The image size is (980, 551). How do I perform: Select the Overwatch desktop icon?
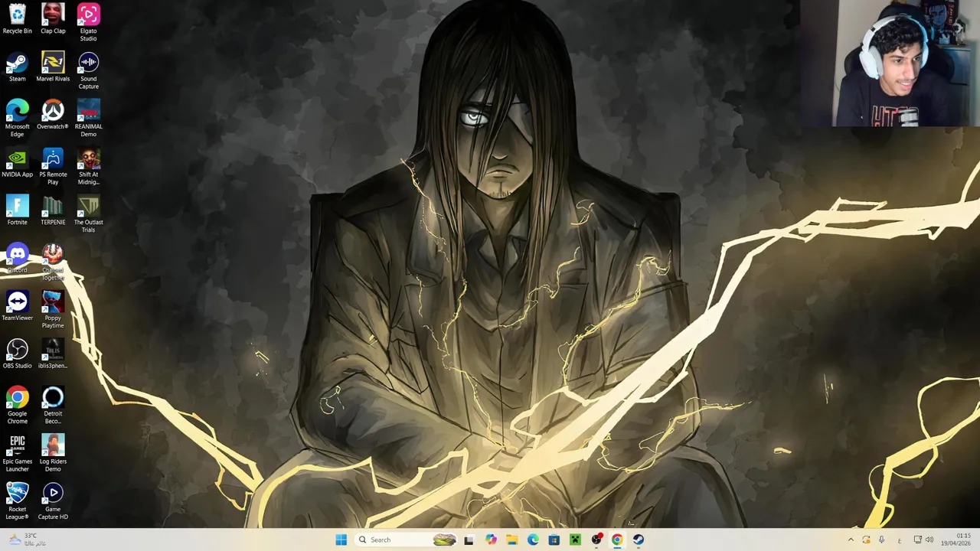click(x=53, y=115)
